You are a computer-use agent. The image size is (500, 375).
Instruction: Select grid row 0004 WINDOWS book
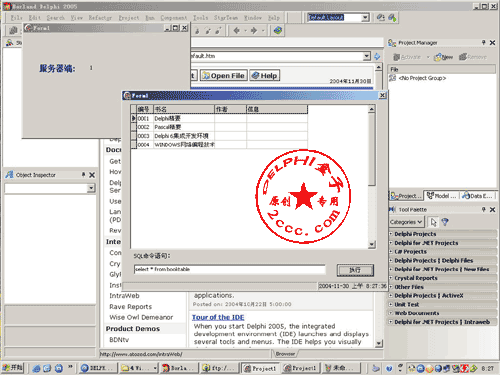pos(219,145)
